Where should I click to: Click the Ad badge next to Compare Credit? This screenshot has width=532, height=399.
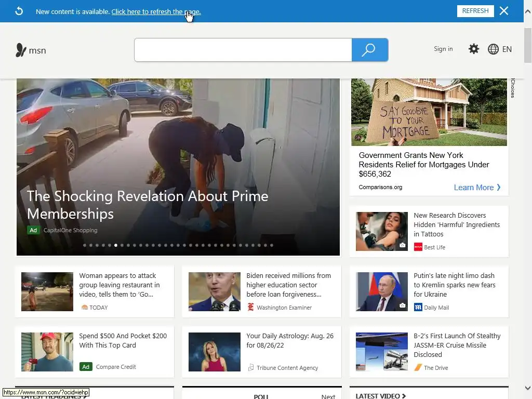(x=86, y=367)
